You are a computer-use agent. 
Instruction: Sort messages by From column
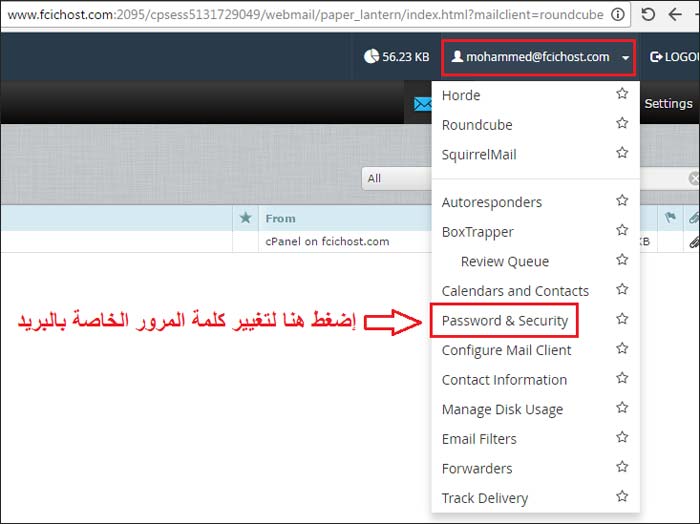280,218
